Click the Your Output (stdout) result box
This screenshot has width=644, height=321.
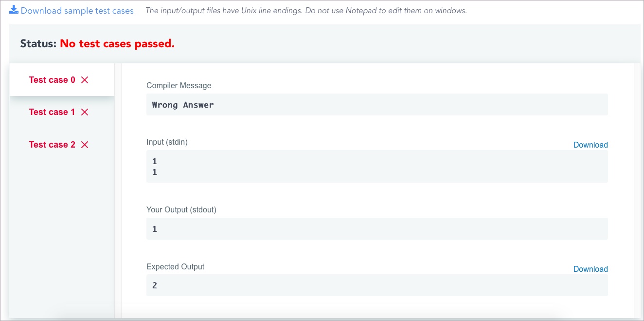376,228
